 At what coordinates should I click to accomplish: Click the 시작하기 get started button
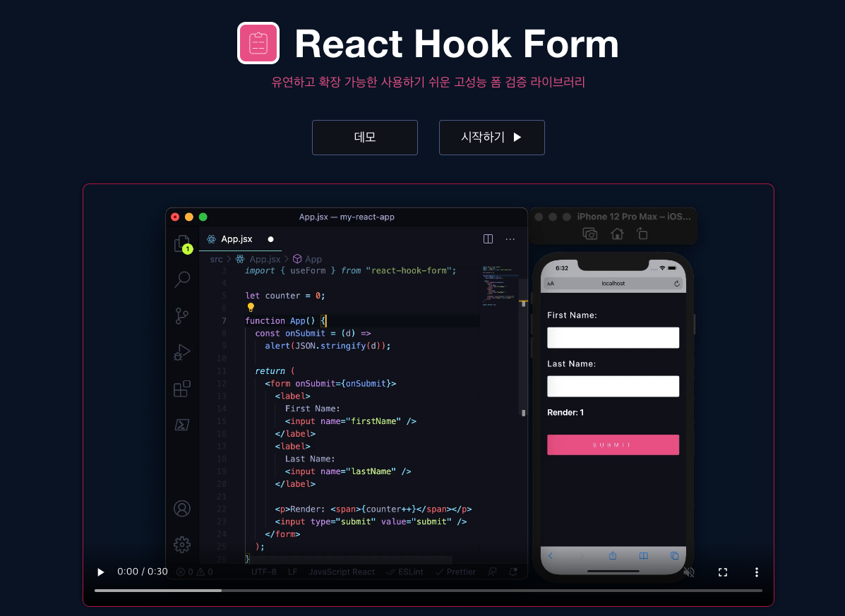(x=492, y=138)
